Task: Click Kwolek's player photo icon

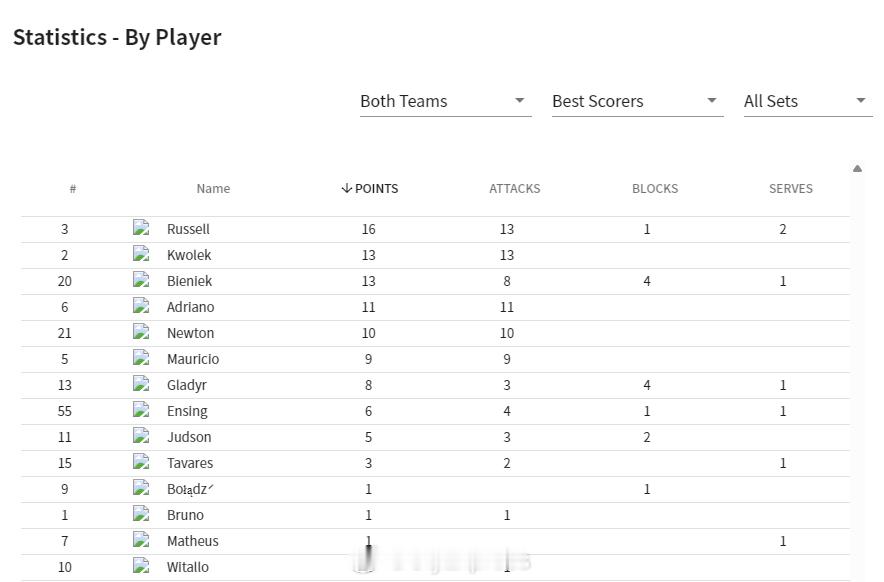Action: tap(141, 254)
